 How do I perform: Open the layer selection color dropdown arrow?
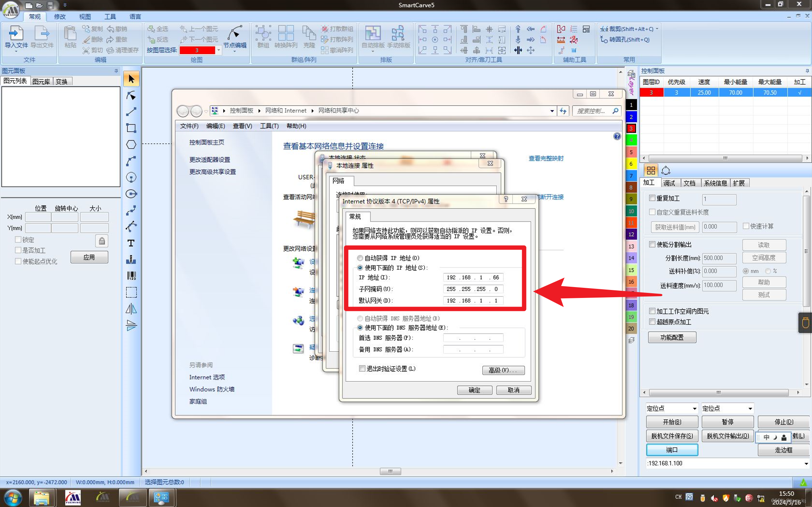[219, 50]
